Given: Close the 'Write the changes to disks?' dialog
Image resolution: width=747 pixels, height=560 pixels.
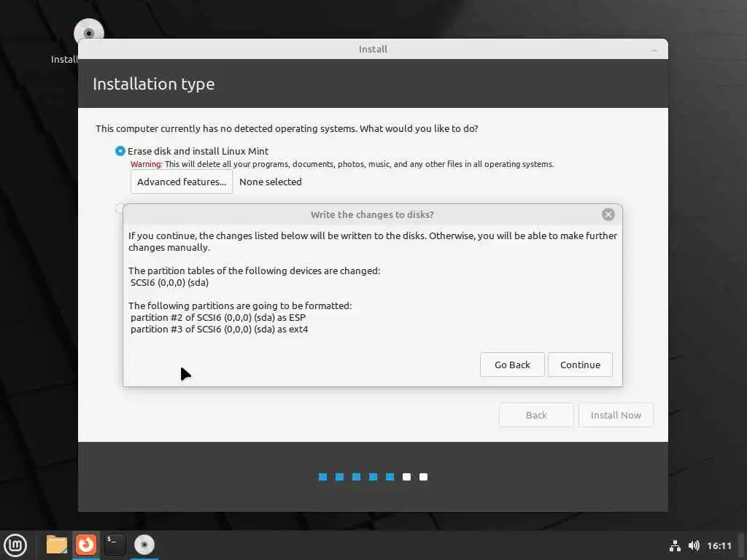Looking at the screenshot, I should pos(608,214).
